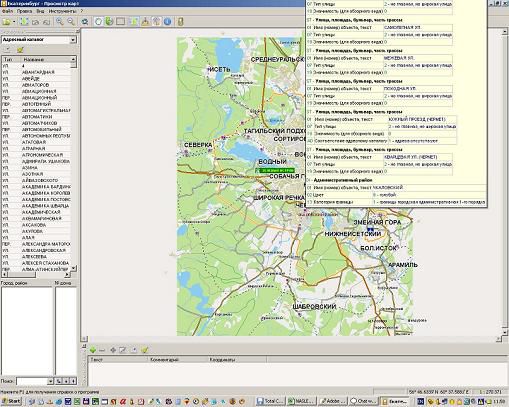Click the yellow checkmark icon under catalog dropdown
Viewport: 509px width, 407px height.
pos(20,50)
